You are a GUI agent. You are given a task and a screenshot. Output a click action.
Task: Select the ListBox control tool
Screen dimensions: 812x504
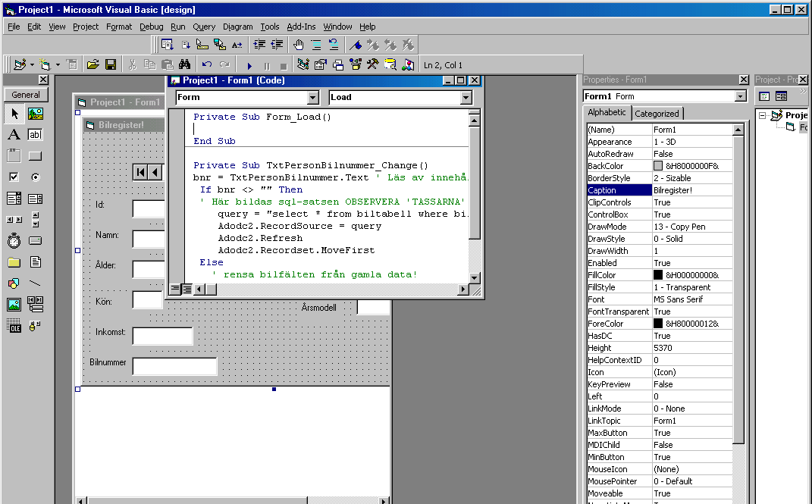[35, 198]
